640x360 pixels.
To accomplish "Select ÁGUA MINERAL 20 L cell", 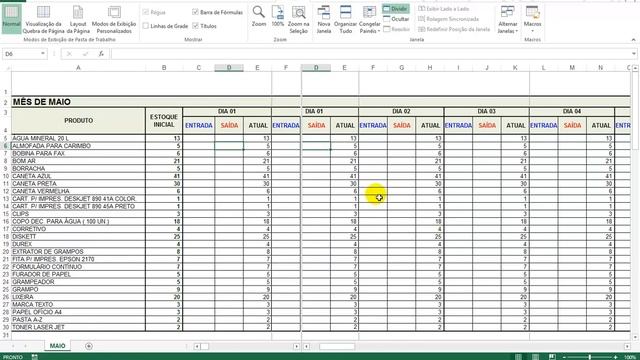I will click(78, 138).
